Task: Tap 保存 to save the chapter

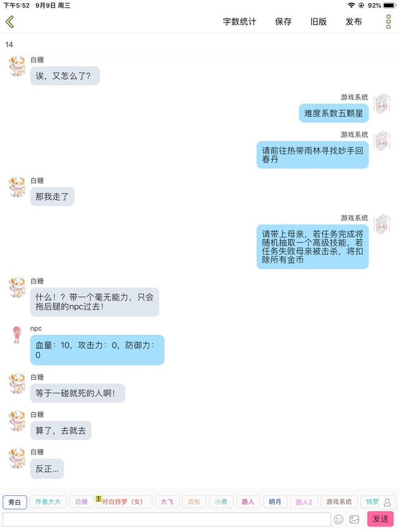Action: (x=283, y=22)
